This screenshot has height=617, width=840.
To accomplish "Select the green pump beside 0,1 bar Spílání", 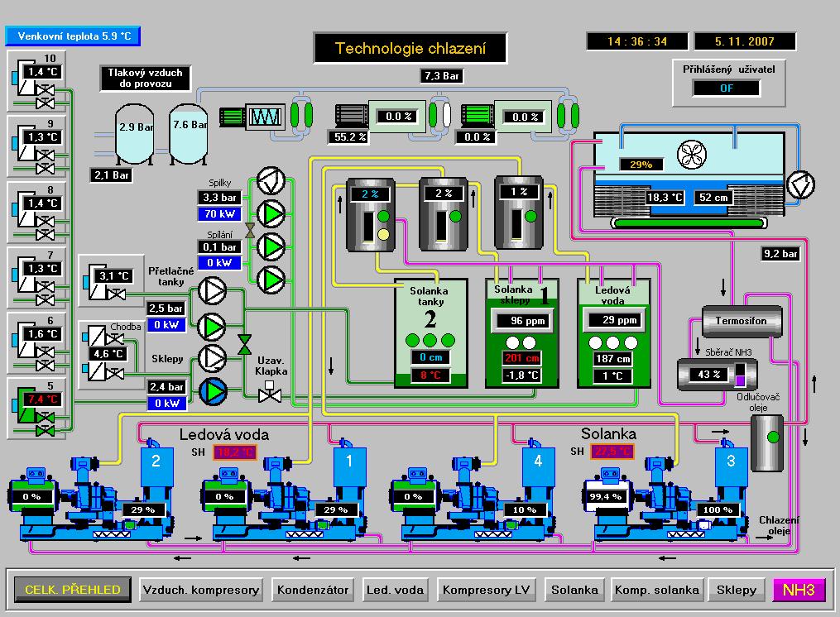I will 271,247.
